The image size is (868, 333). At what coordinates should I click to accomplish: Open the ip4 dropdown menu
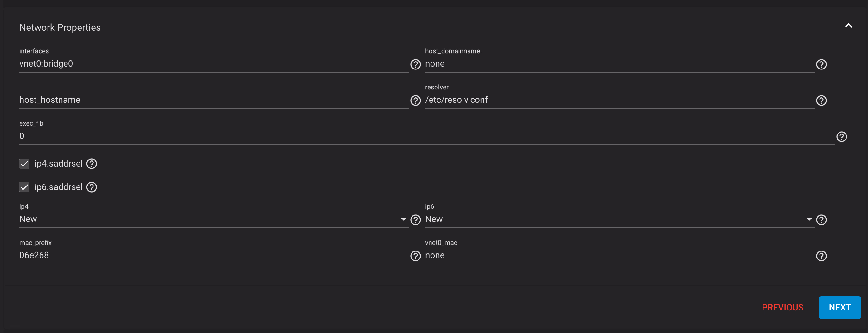click(212, 219)
